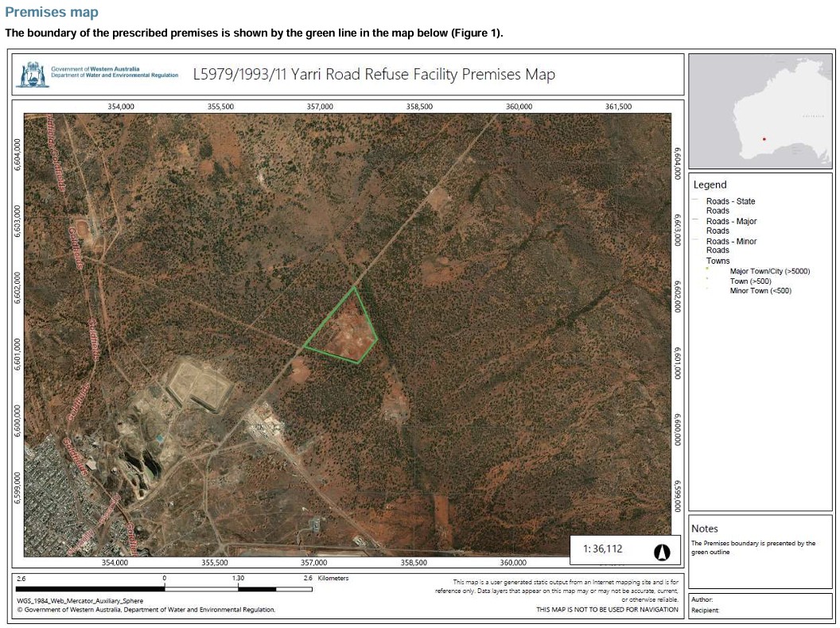Image resolution: width=840 pixels, height=628 pixels.
Task: Click the 1: 36,112 scale box
Action: tap(603, 549)
